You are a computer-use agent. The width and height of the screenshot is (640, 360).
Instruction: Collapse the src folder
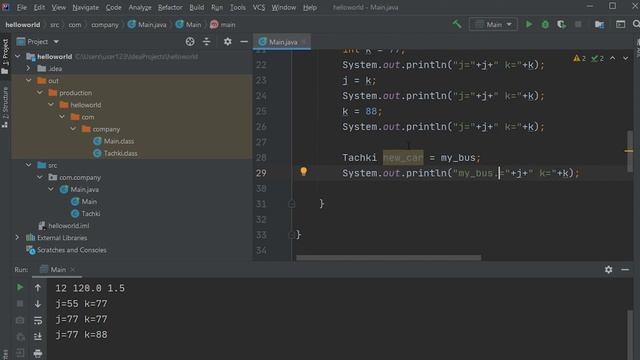point(29,165)
